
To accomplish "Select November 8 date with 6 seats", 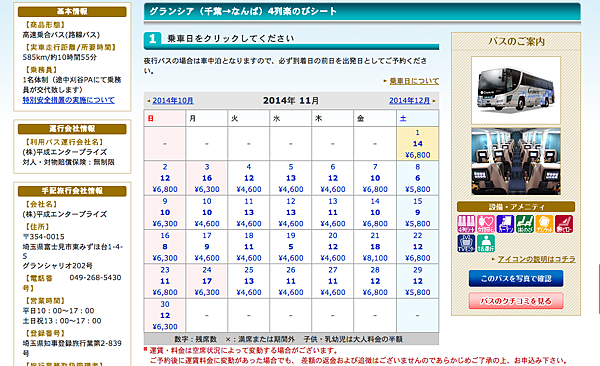I will tap(417, 178).
